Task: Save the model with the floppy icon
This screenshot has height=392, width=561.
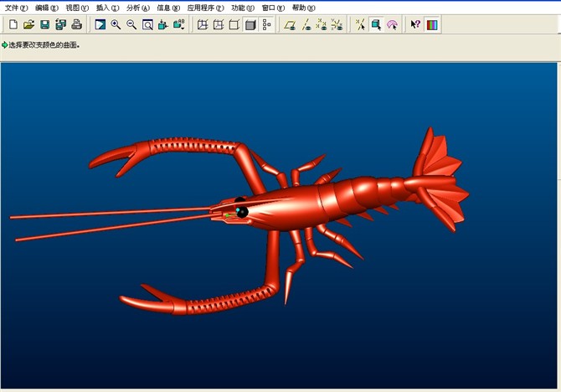Action: 44,25
